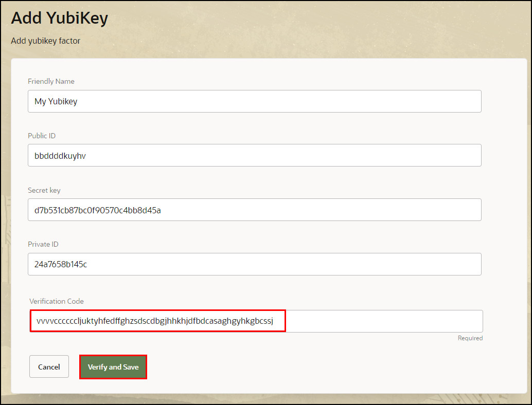
Task: Cancel adding the YubiKey
Action: tap(49, 366)
